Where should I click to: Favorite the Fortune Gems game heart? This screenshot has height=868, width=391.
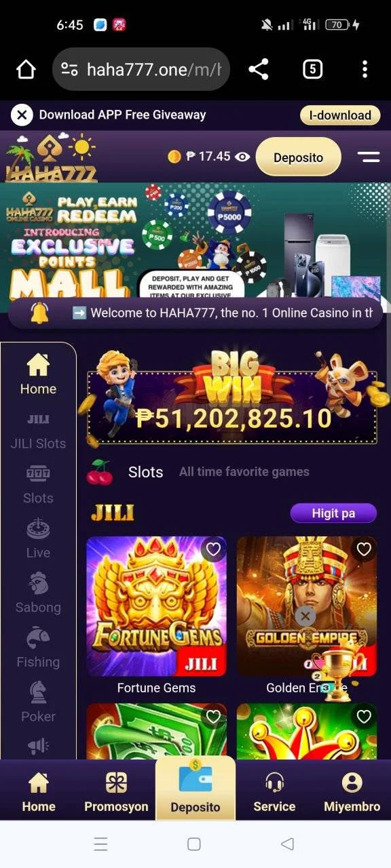pyautogui.click(x=214, y=549)
